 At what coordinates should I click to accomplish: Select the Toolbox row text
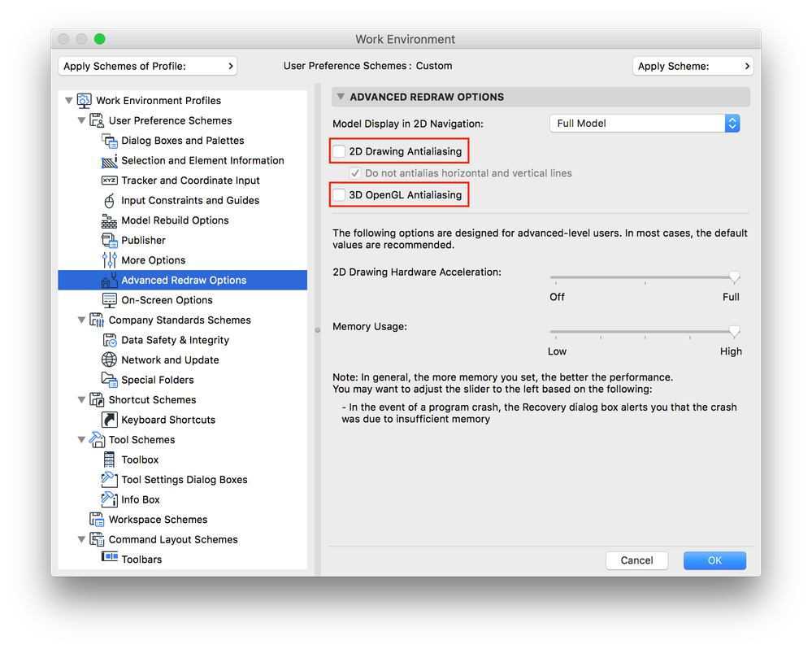pos(140,460)
